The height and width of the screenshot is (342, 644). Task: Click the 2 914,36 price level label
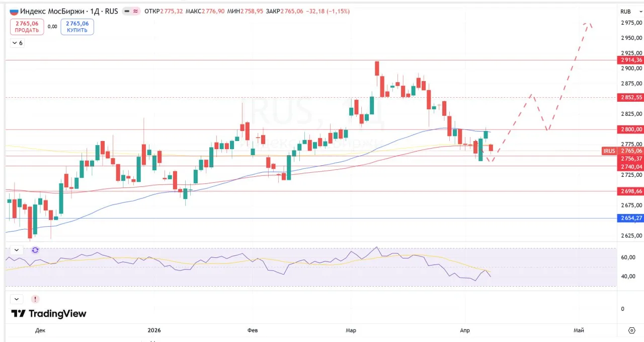[x=630, y=60]
